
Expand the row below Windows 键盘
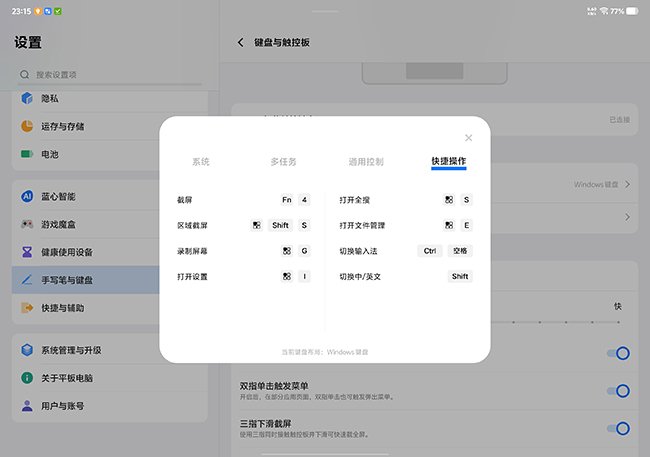tap(627, 217)
